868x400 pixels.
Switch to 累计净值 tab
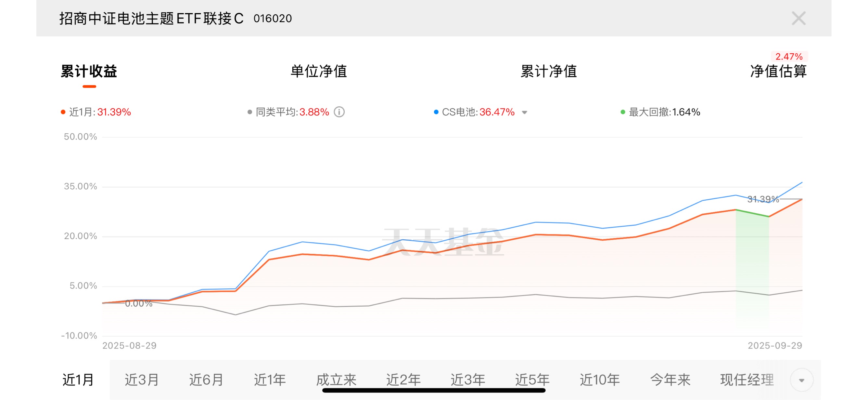(x=548, y=71)
